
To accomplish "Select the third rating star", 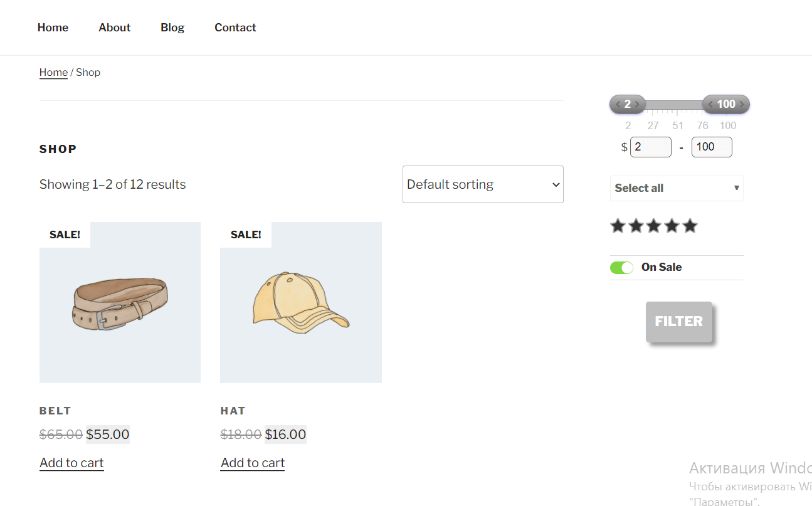I will [x=654, y=226].
